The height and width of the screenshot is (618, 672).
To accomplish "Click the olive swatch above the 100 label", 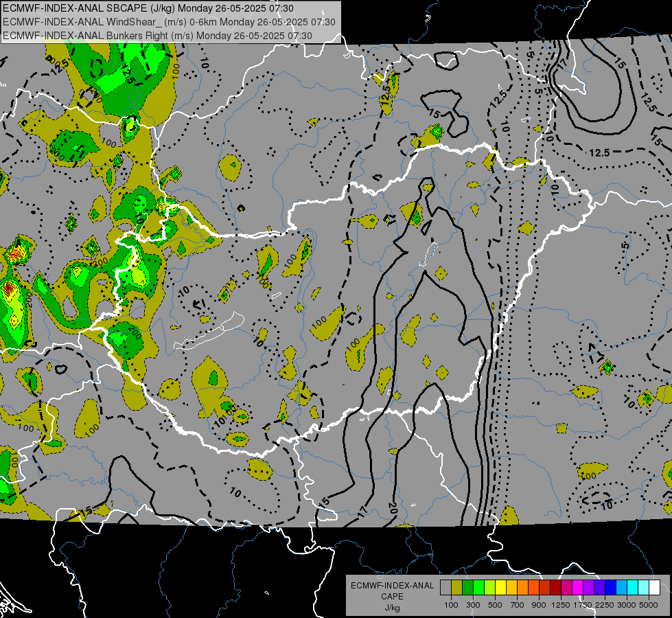I will (x=457, y=587).
